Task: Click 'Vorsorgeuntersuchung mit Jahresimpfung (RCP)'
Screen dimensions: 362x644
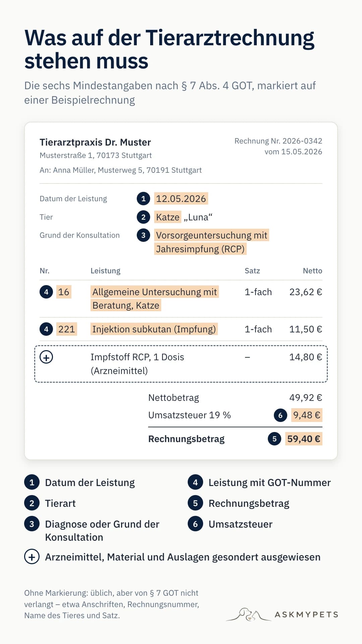Action: click(212, 242)
